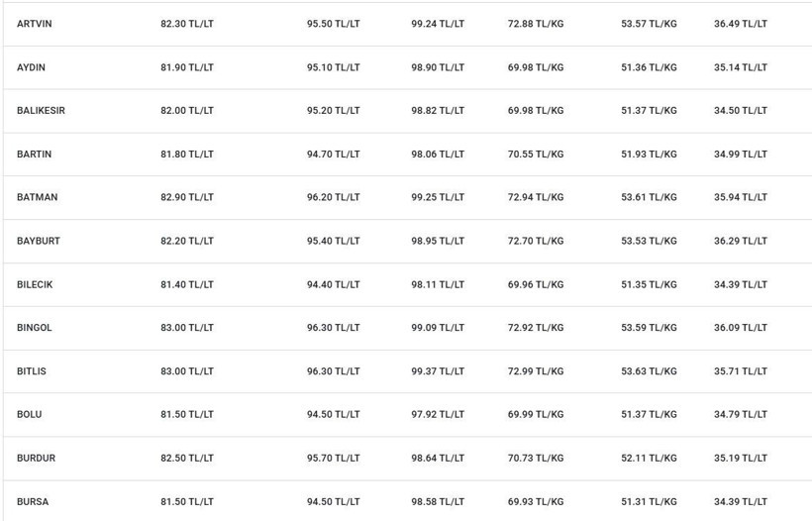Select BALIKESIR in the city column
812x521 pixels.
coord(41,110)
